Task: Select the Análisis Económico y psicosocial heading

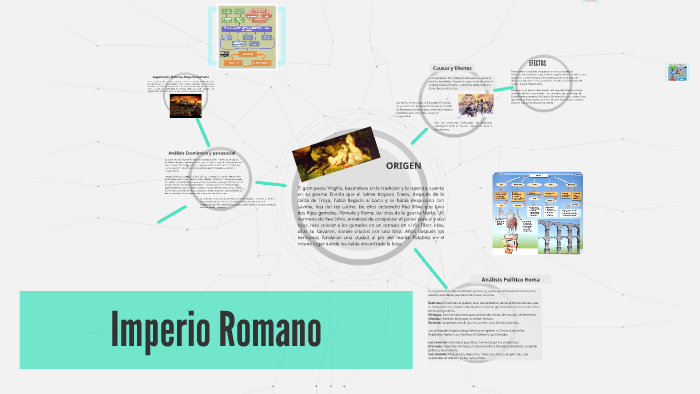Action: [202, 153]
